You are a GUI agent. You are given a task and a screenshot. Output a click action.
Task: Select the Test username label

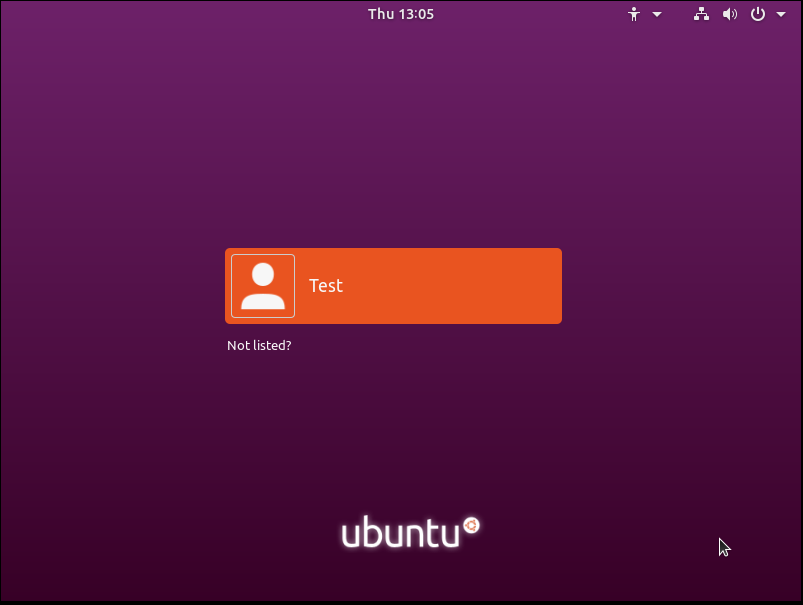coord(326,286)
